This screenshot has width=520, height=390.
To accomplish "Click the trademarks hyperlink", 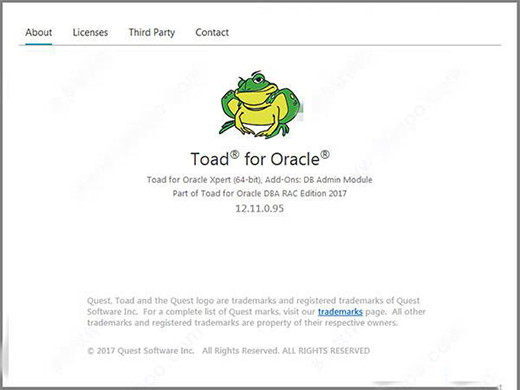I will click(x=340, y=312).
